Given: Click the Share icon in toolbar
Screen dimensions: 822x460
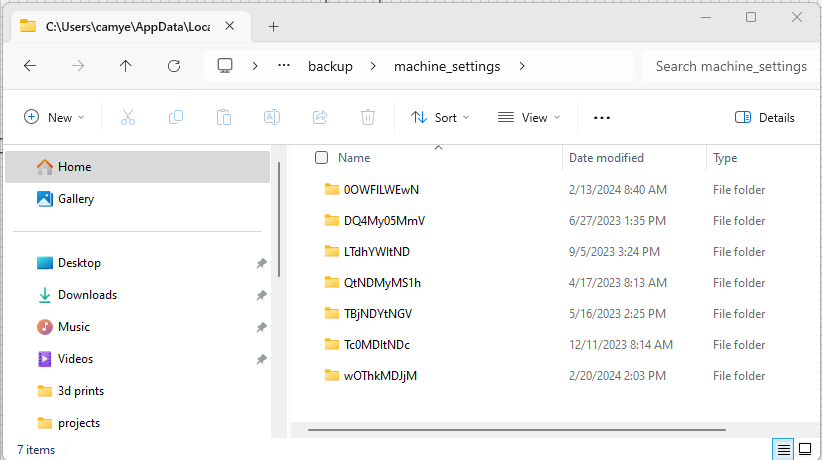Looking at the screenshot, I should pos(320,117).
